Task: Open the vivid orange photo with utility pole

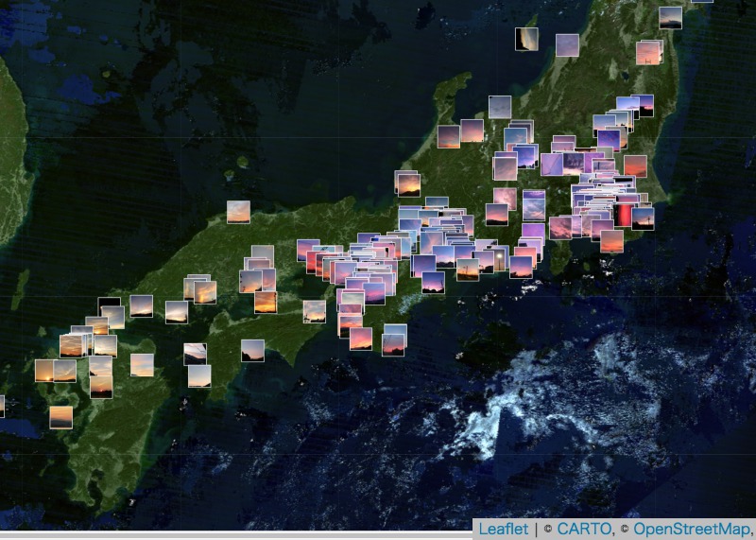Action: [266, 302]
